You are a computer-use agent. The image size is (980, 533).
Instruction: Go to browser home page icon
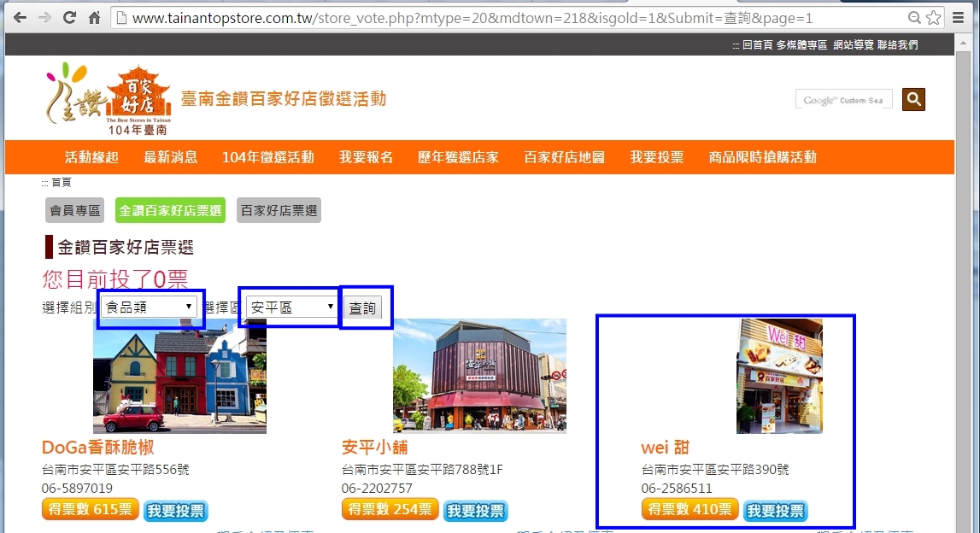[x=94, y=17]
